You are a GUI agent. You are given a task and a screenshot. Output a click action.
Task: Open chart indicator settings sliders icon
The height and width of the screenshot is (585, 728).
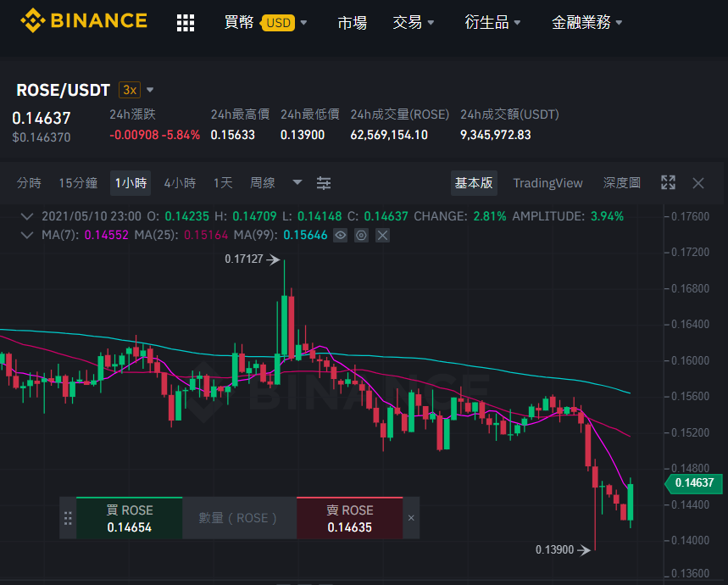(324, 183)
